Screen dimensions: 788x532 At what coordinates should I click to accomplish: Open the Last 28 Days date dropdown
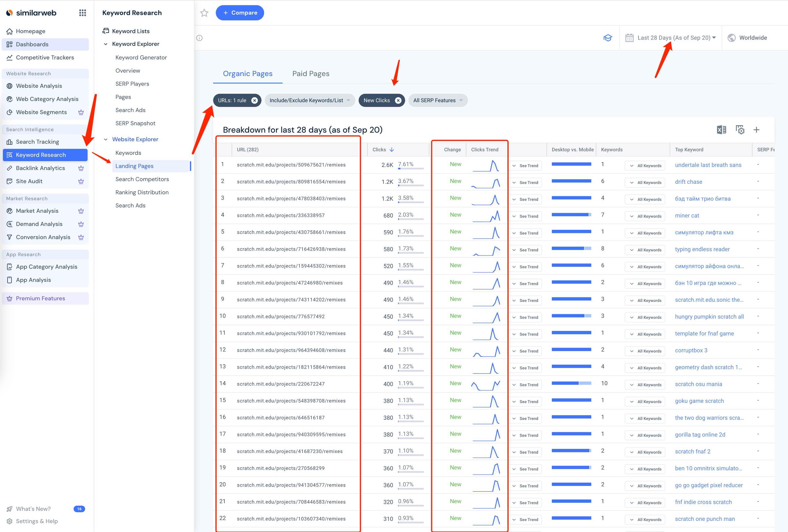coord(671,38)
